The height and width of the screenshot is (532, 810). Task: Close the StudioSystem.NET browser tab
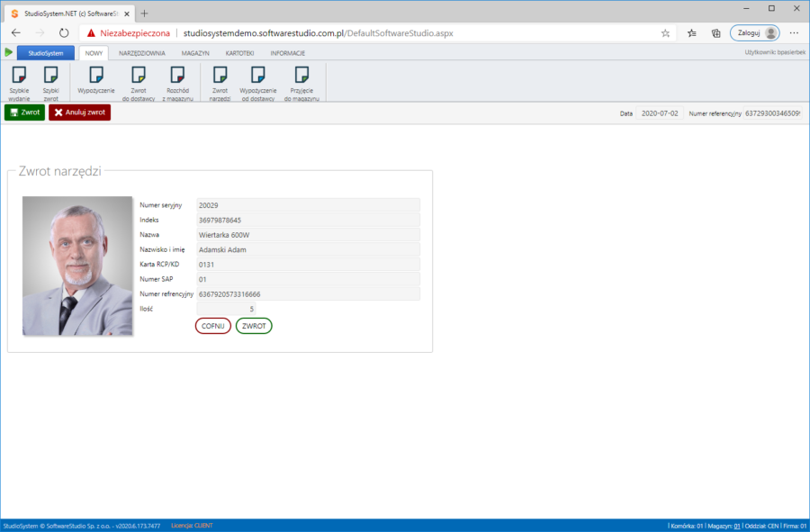pos(127,14)
